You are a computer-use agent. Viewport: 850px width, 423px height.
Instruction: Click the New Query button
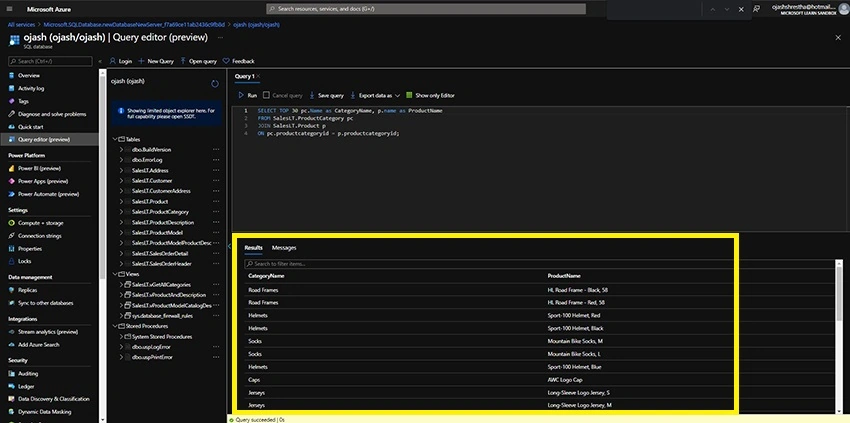(x=156, y=61)
